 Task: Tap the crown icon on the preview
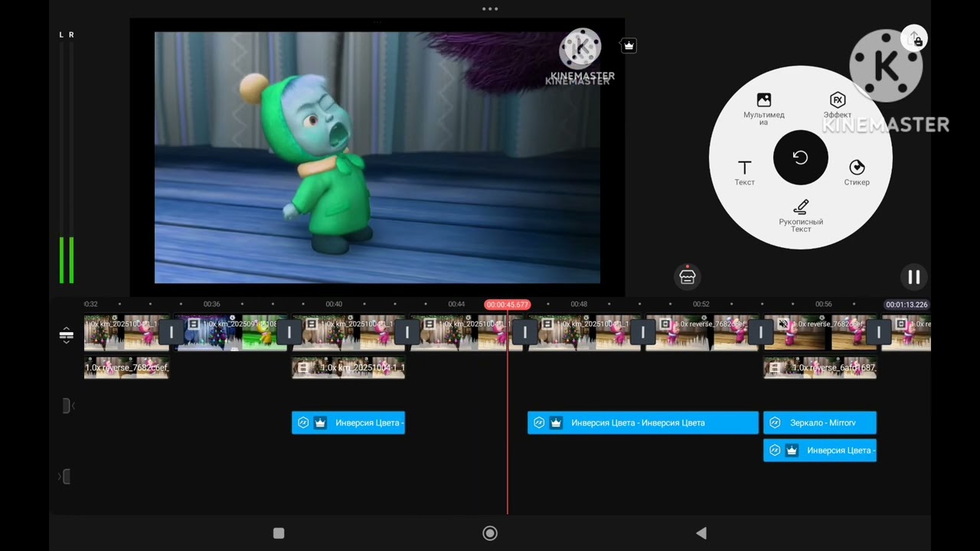click(629, 46)
